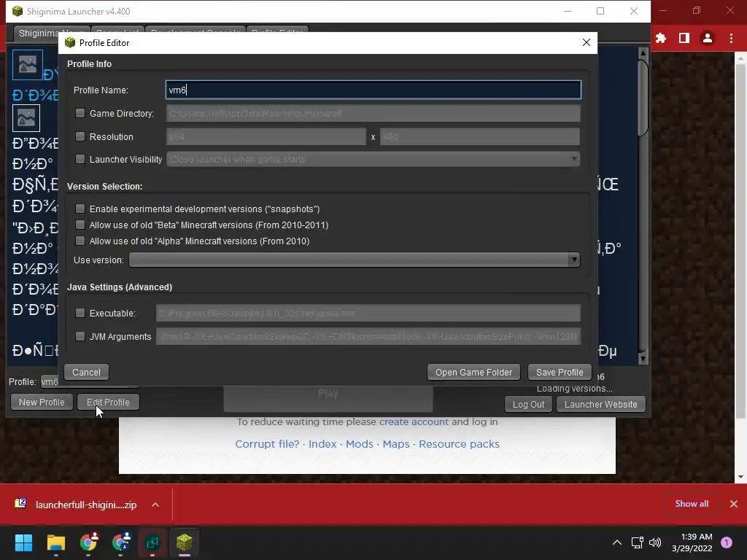Show hidden system tray icons
747x560 pixels.
[x=617, y=542]
